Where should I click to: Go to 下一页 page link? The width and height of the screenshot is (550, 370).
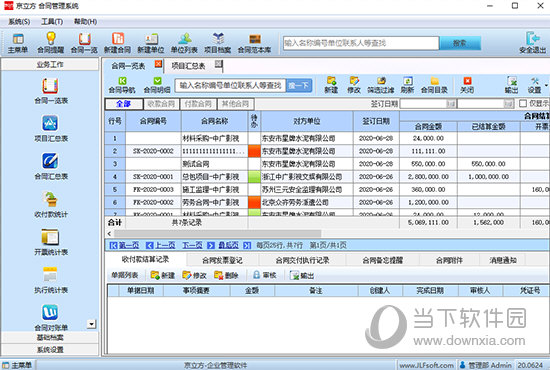click(199, 245)
